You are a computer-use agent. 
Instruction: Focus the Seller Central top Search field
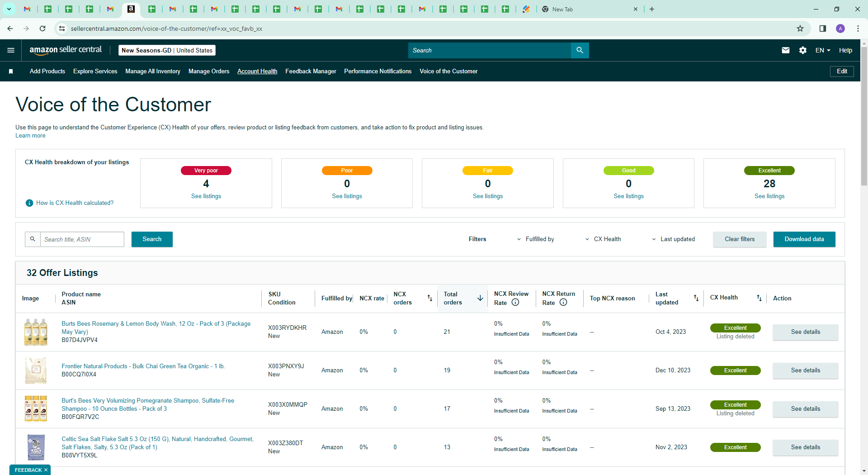(490, 50)
